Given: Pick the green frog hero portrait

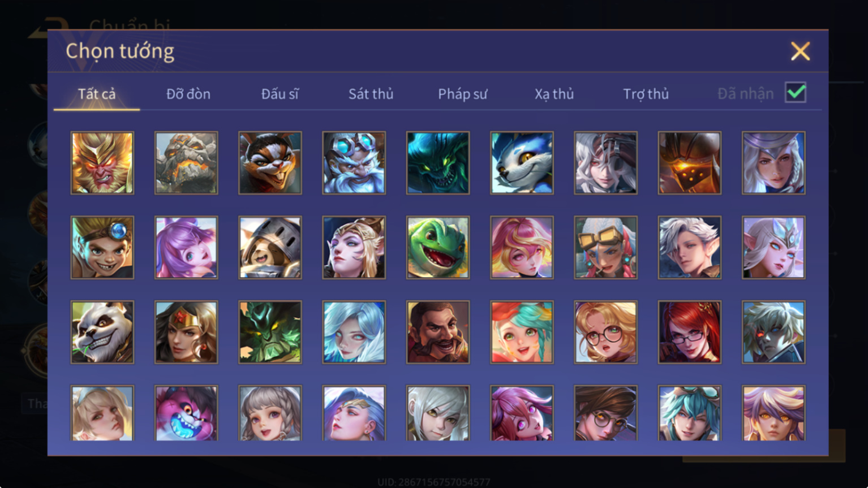Looking at the screenshot, I should [438, 247].
